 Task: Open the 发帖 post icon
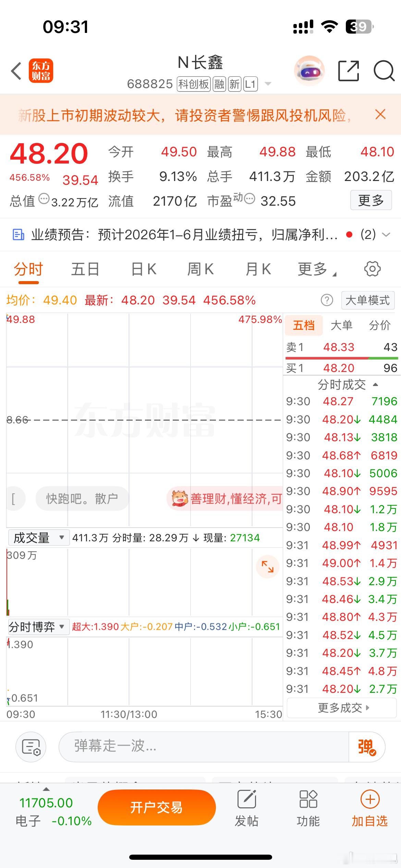pos(246,799)
